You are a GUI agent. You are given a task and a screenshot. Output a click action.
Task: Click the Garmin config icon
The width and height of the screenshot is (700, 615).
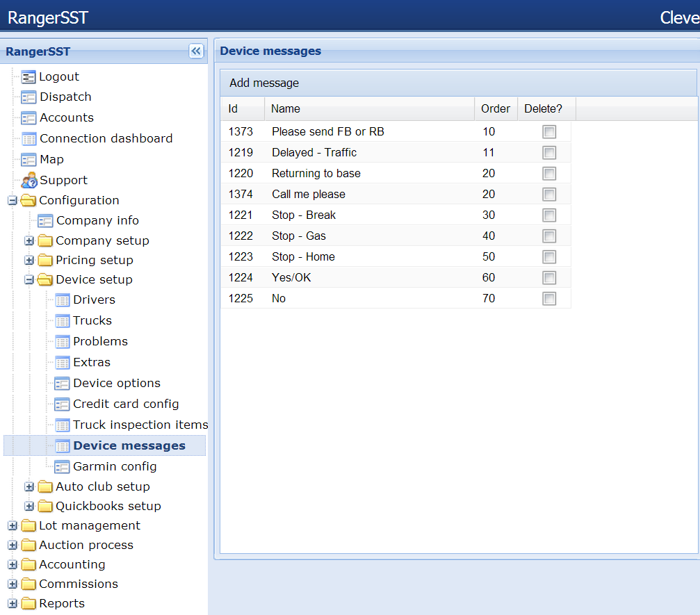[62, 467]
